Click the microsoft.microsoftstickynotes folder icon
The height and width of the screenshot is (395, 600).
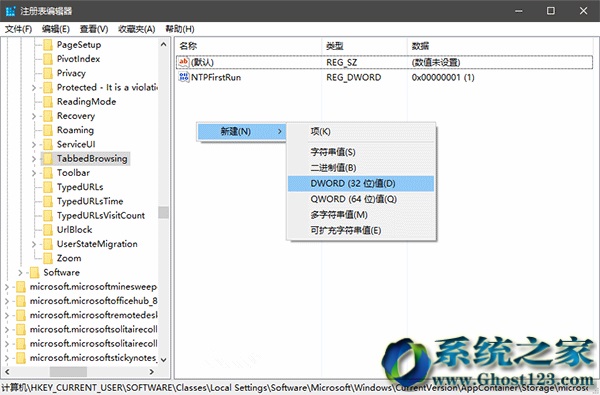point(20,357)
